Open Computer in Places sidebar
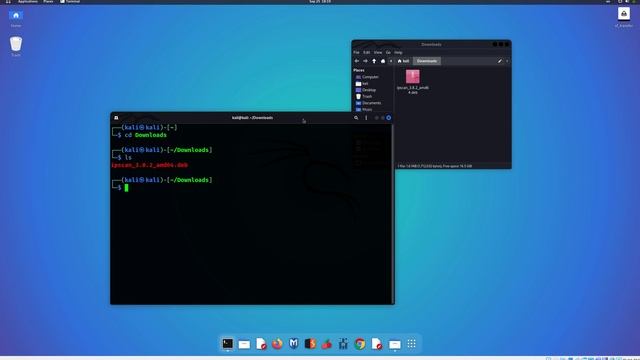 (x=367, y=77)
